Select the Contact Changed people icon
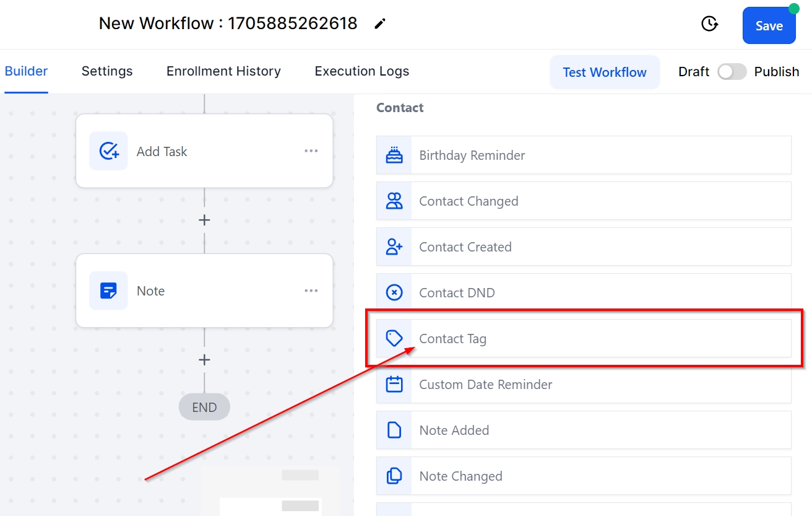This screenshot has height=516, width=812. click(394, 201)
